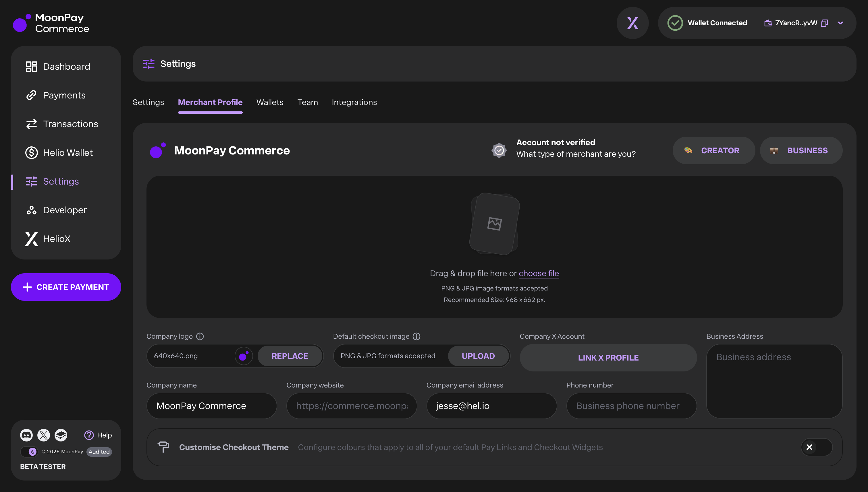Viewport: 868px width, 492px height.
Task: Click Default checkout image info icon
Action: [x=416, y=336]
